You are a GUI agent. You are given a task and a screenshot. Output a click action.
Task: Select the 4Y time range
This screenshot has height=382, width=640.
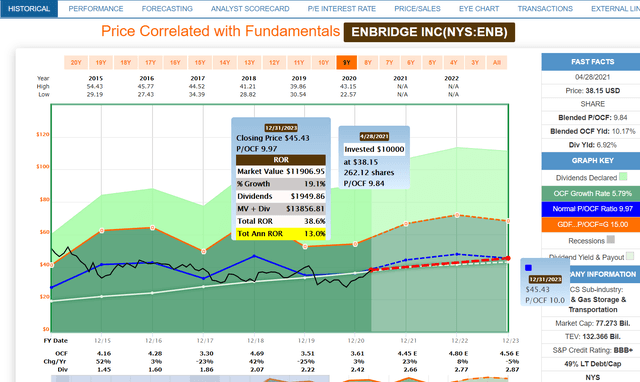point(454,62)
